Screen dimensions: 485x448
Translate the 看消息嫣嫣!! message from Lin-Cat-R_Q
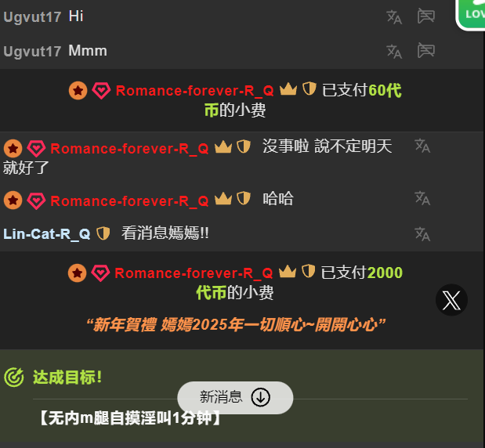pos(422,234)
